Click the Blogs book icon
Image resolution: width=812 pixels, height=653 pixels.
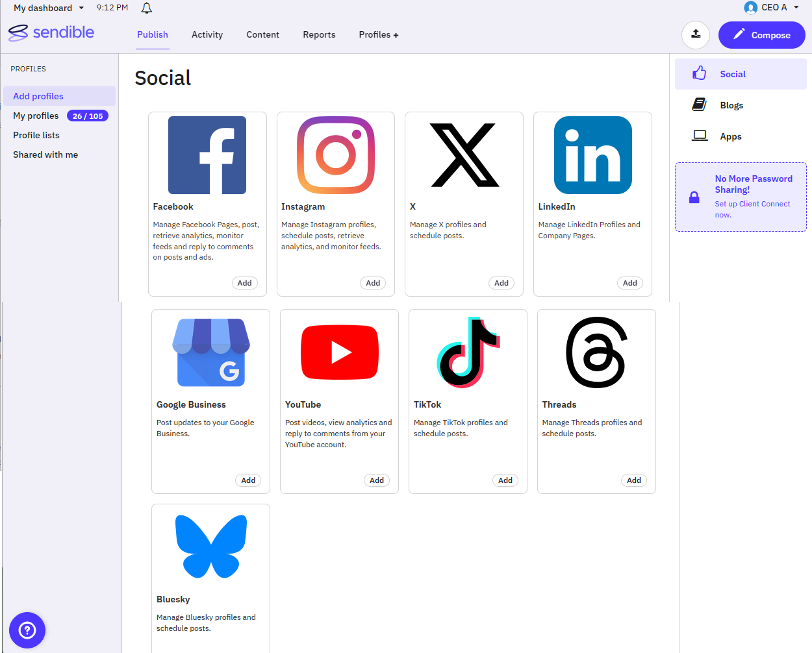point(699,105)
